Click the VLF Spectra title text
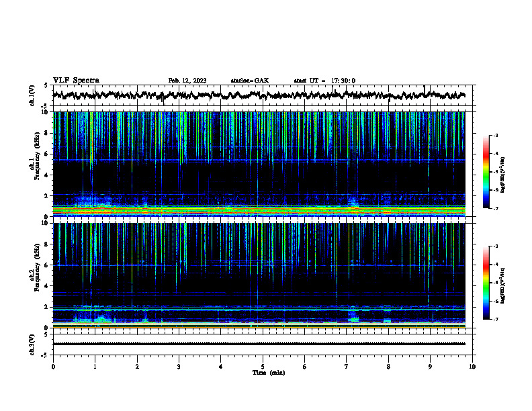Image resolution: width=532 pixels, height=411 pixels. click(76, 81)
